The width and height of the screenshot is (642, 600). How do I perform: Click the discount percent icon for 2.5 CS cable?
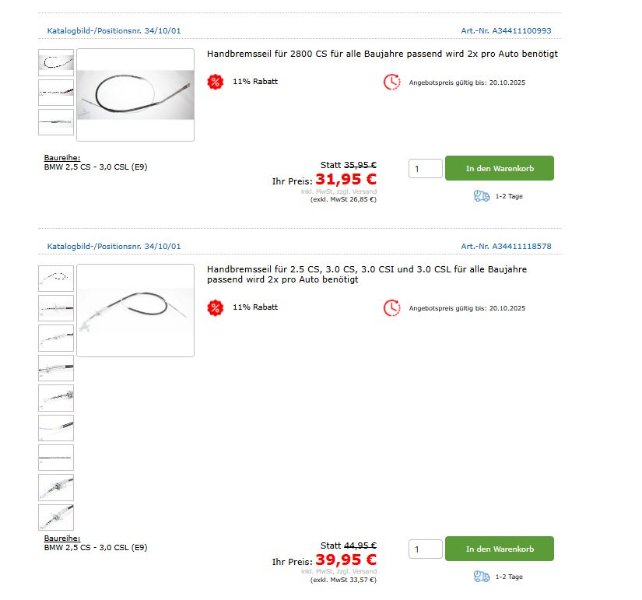point(215,307)
